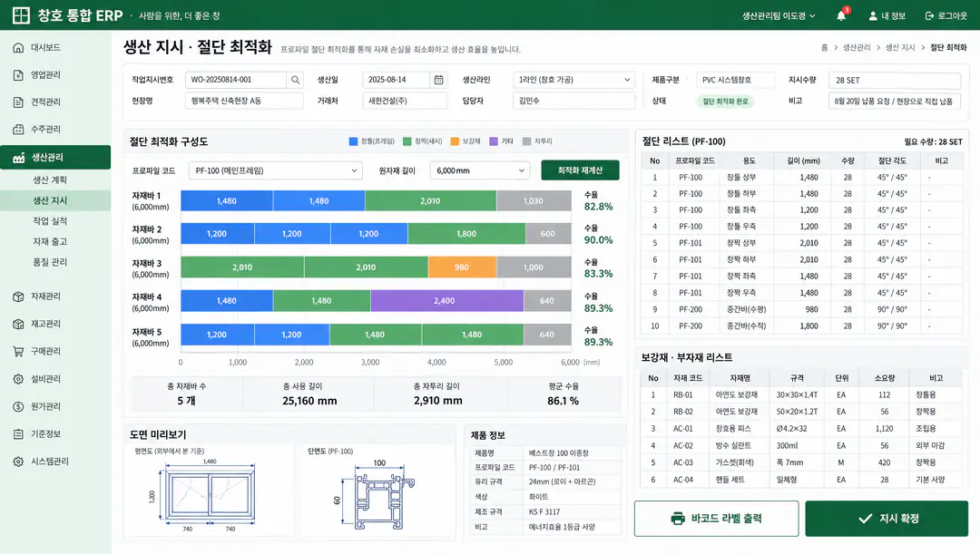Click the green 창짝(새시) legend swatch

coord(407,141)
